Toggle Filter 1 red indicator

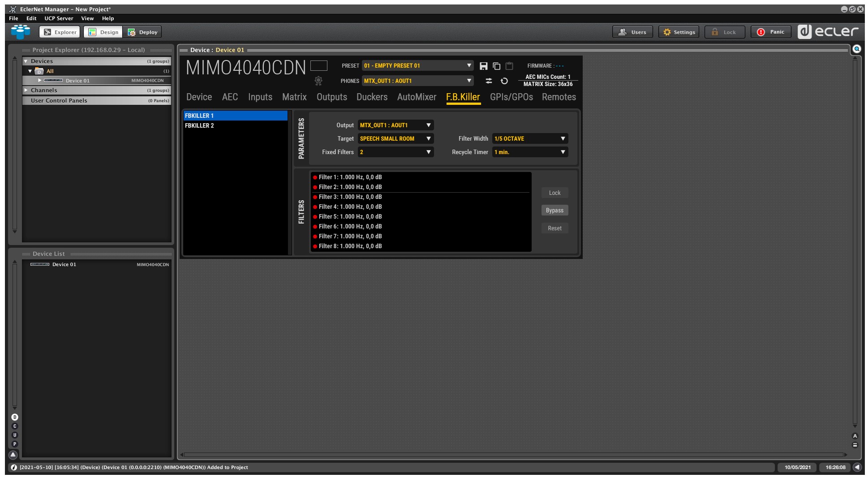click(x=315, y=177)
